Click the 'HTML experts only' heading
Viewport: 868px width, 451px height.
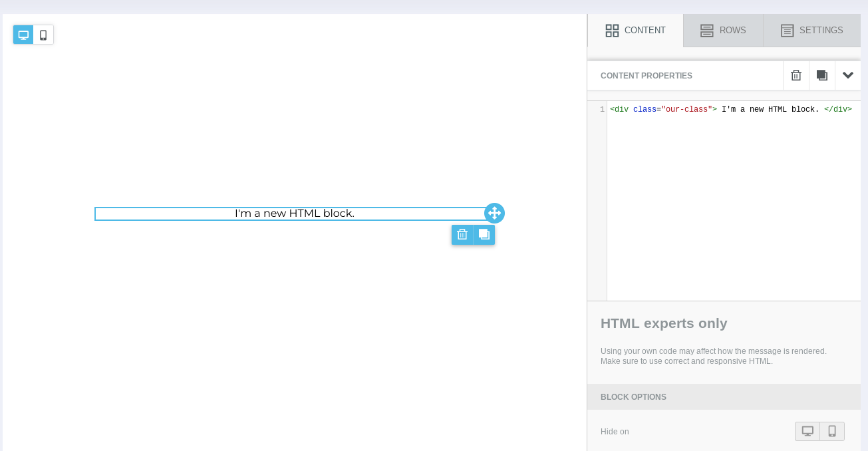(x=664, y=323)
